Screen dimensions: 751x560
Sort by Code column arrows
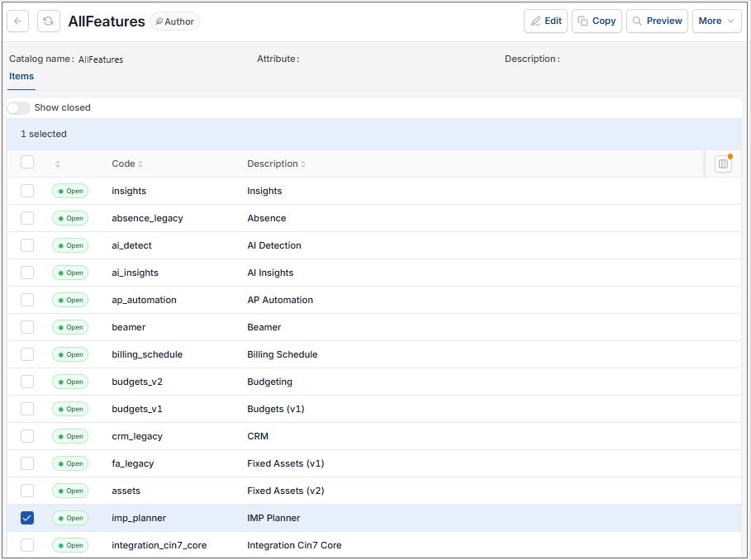coord(140,164)
